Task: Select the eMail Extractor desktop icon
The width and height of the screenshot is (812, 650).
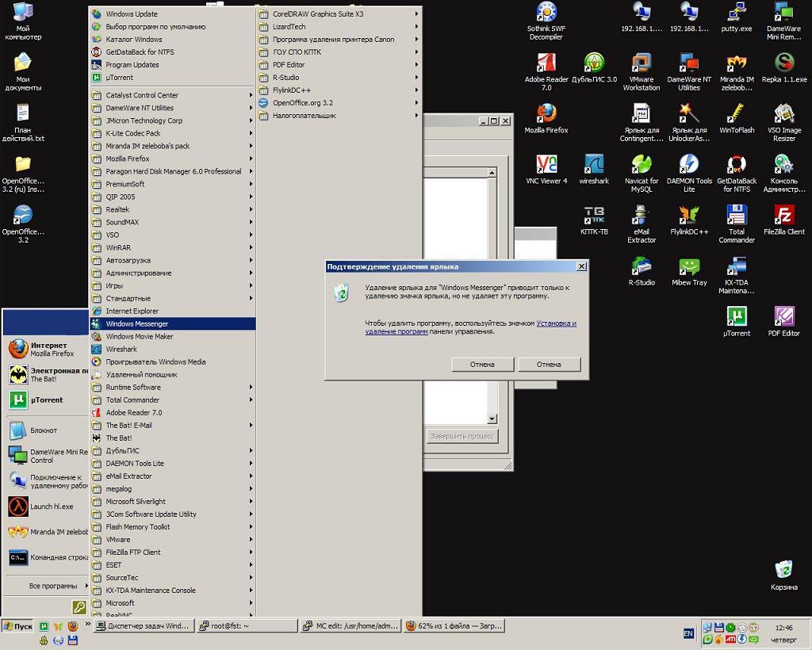Action: (x=641, y=224)
